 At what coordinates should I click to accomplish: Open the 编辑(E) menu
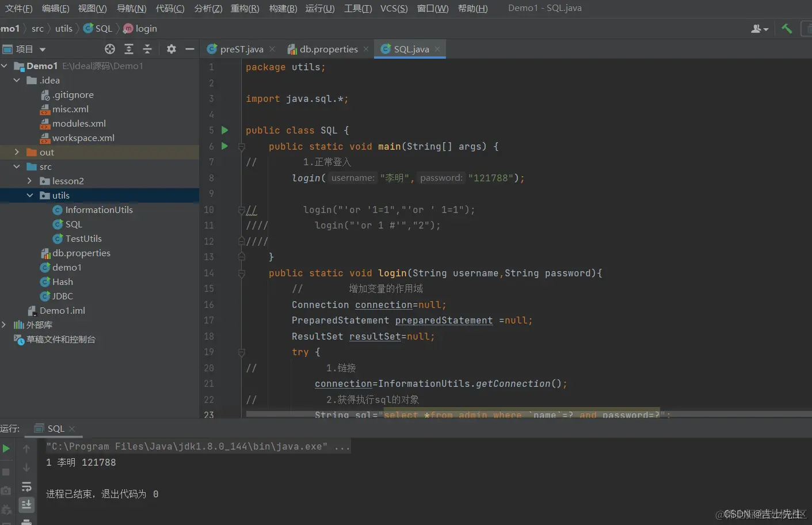point(55,8)
